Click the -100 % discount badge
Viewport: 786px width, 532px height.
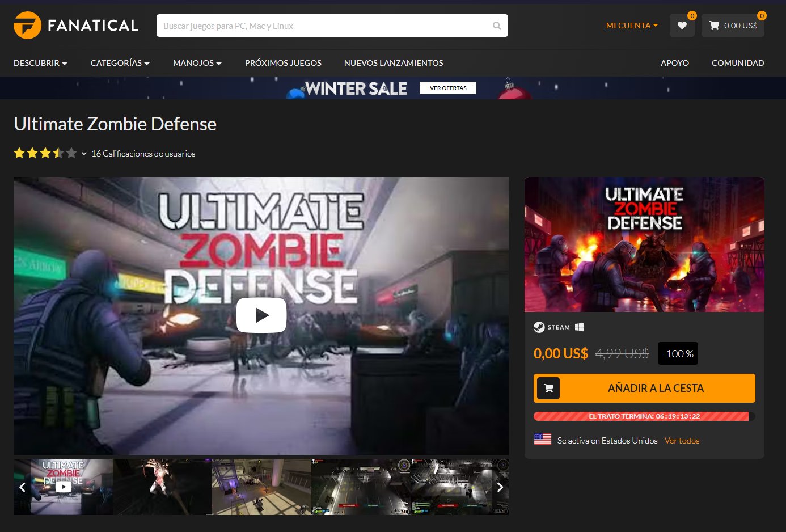[678, 353]
